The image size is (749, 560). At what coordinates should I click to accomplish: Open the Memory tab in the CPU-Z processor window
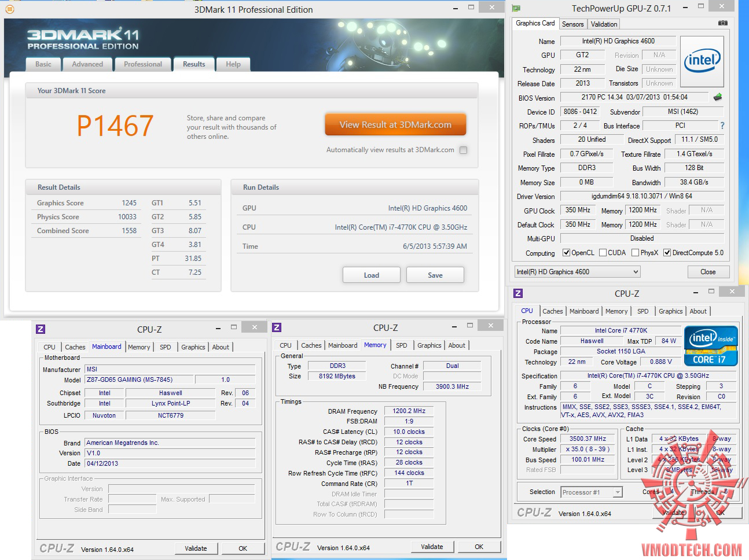tap(616, 311)
